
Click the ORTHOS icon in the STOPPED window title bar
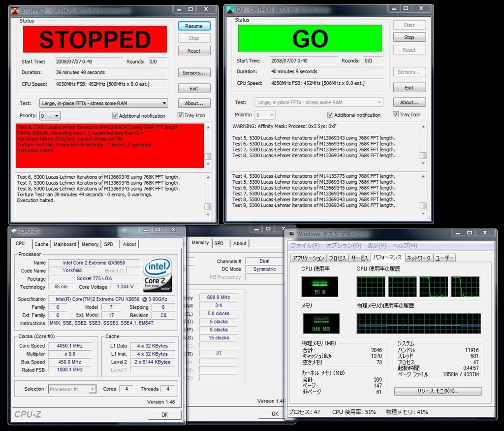[x=15, y=11]
